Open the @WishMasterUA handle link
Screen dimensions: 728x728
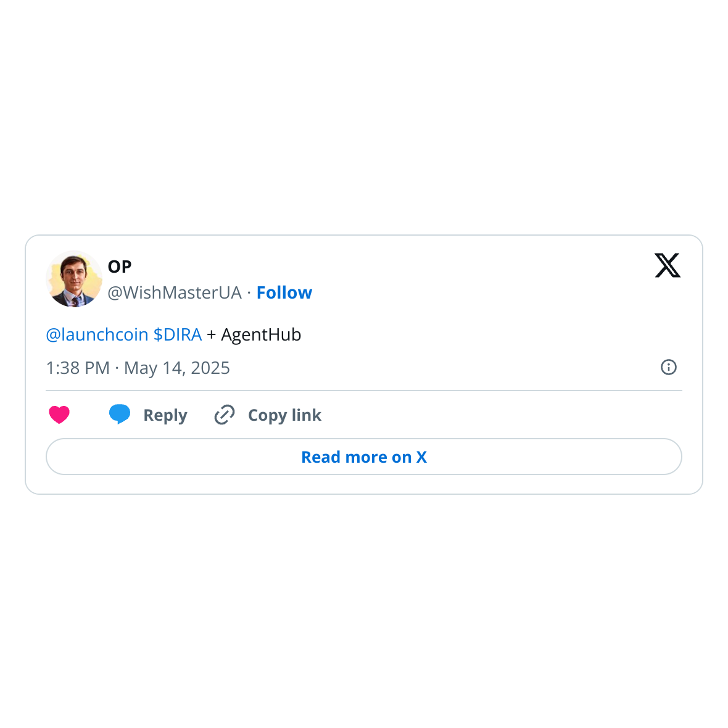[175, 292]
